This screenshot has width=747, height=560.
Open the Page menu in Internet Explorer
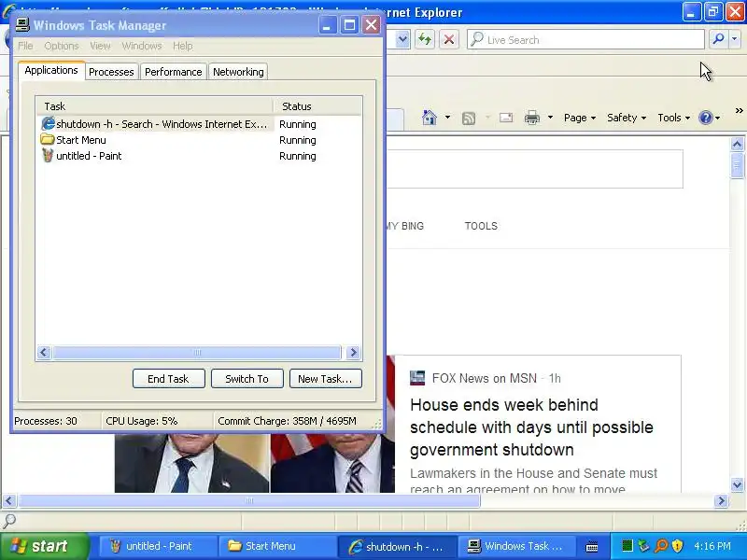(x=580, y=118)
